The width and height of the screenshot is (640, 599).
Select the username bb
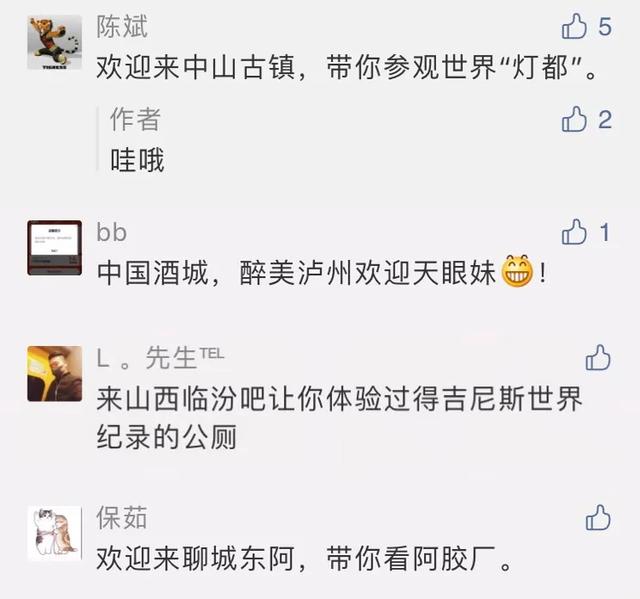coord(111,233)
